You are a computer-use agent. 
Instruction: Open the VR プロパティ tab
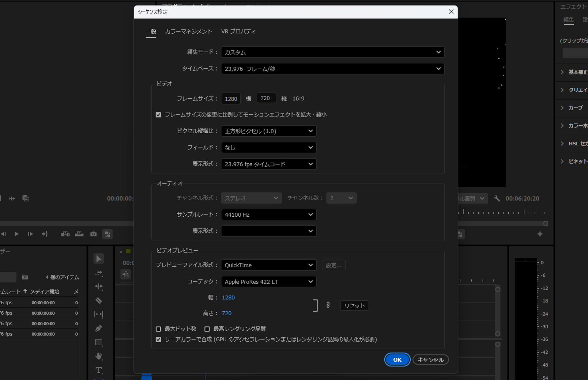pos(239,31)
